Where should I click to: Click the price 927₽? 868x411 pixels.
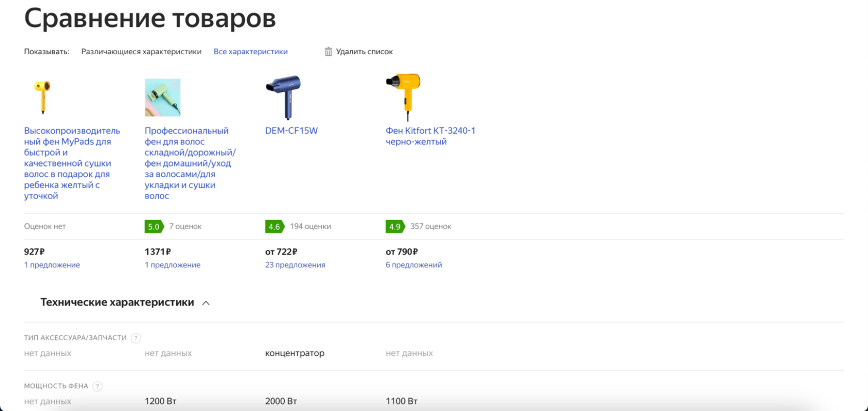click(34, 252)
